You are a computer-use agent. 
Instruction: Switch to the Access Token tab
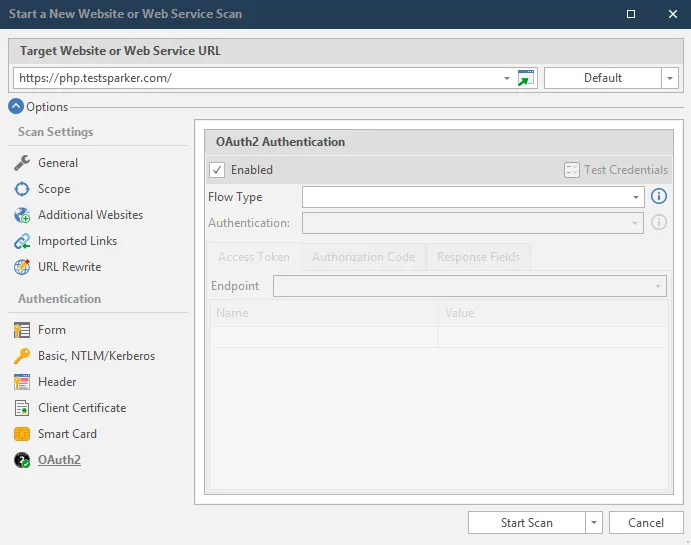point(254,257)
